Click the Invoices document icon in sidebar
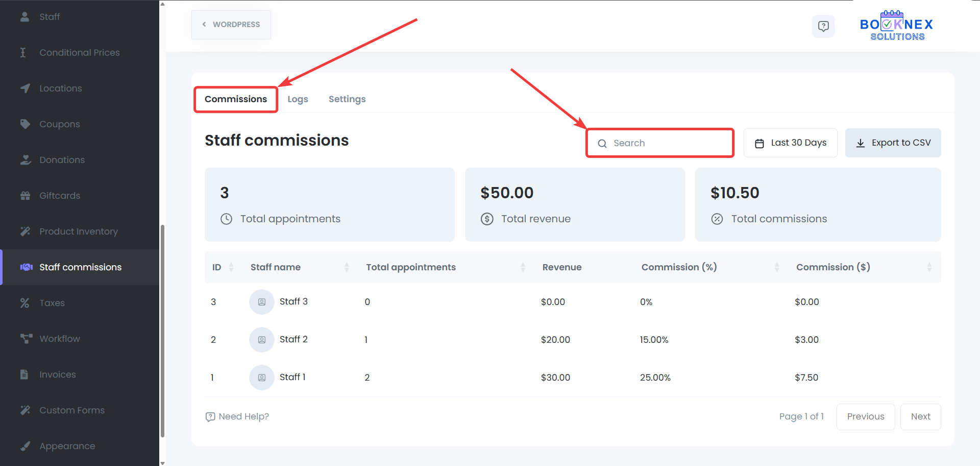980x466 pixels. tap(24, 375)
